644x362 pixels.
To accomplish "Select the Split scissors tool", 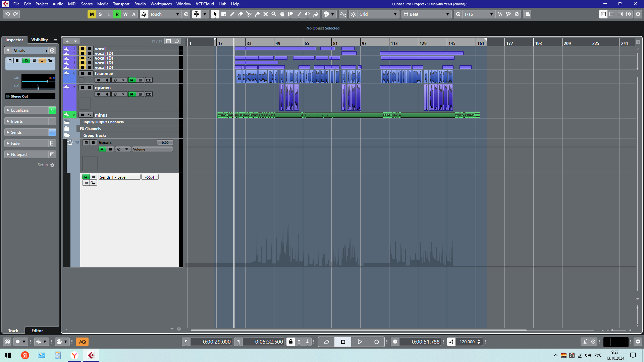I will point(249,14).
